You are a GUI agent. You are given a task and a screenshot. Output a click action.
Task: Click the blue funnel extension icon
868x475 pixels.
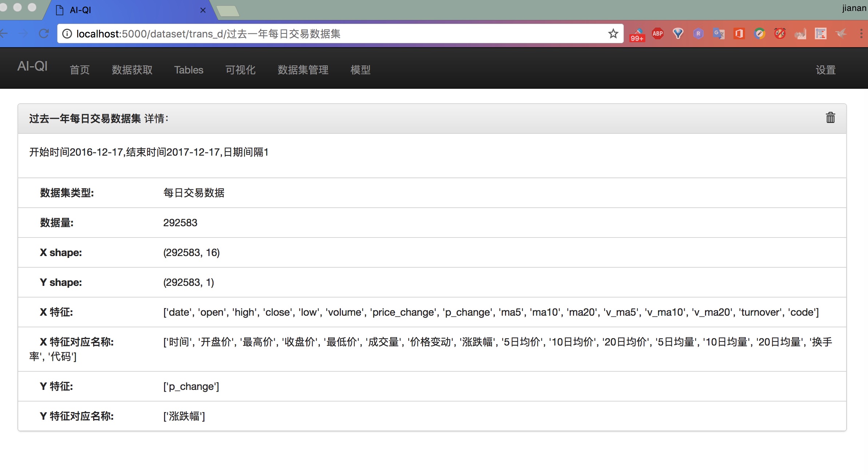click(678, 34)
